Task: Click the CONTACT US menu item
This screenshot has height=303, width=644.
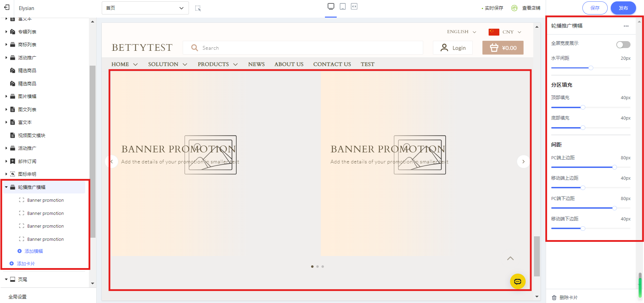Action: click(332, 64)
